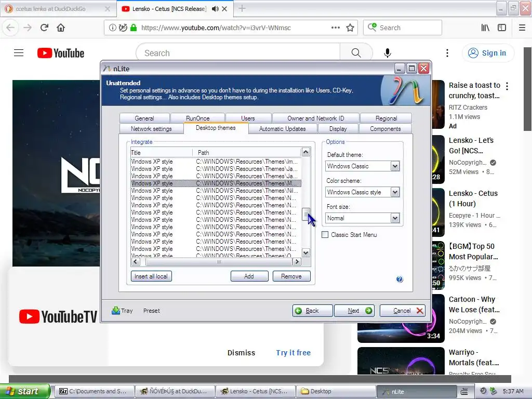Screen dimensions: 532x399
Task: Click YouTube search magnifier button
Action: click(356, 53)
